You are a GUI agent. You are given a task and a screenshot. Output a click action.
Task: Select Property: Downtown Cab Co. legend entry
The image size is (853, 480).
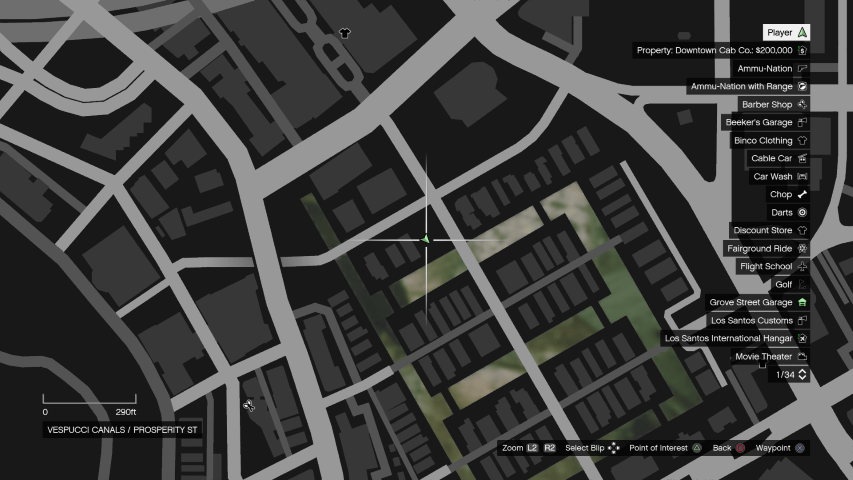pyautogui.click(x=713, y=51)
